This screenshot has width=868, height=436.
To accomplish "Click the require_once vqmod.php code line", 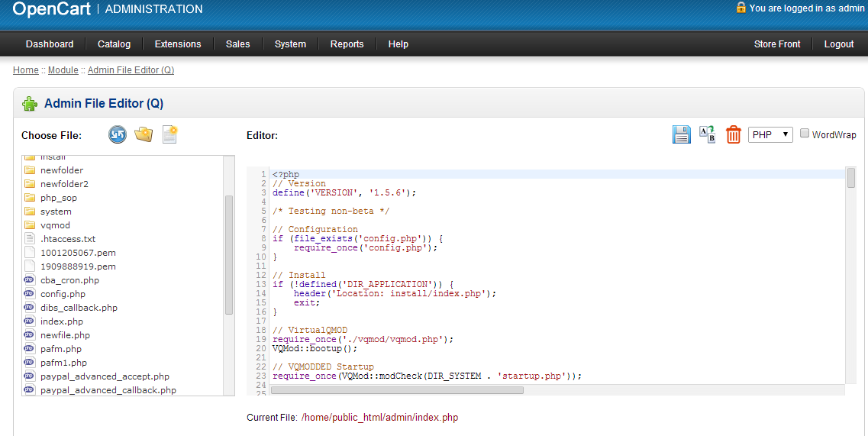I will tap(363, 339).
